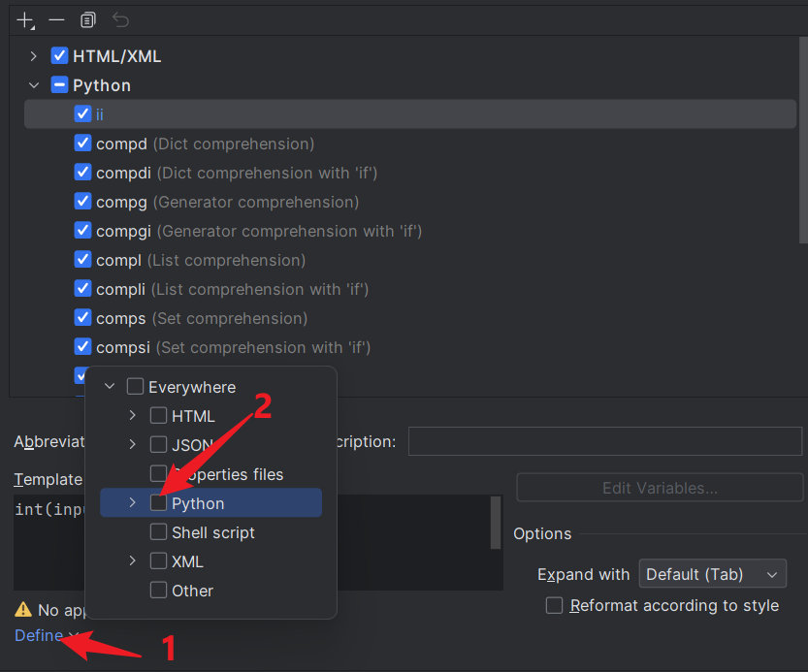Toggle the HTML/XML group checkbox
808x672 pixels.
(x=60, y=56)
